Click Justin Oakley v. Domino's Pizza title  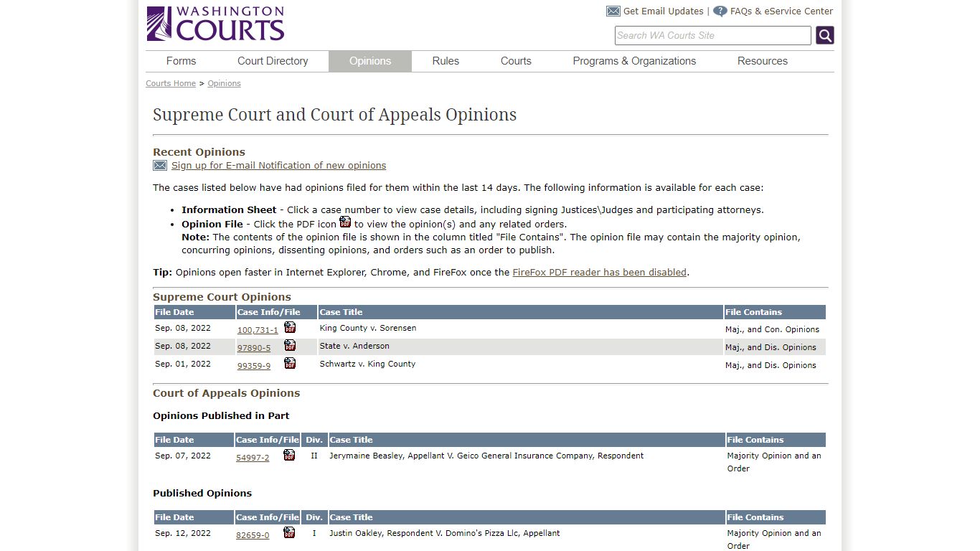coord(445,533)
